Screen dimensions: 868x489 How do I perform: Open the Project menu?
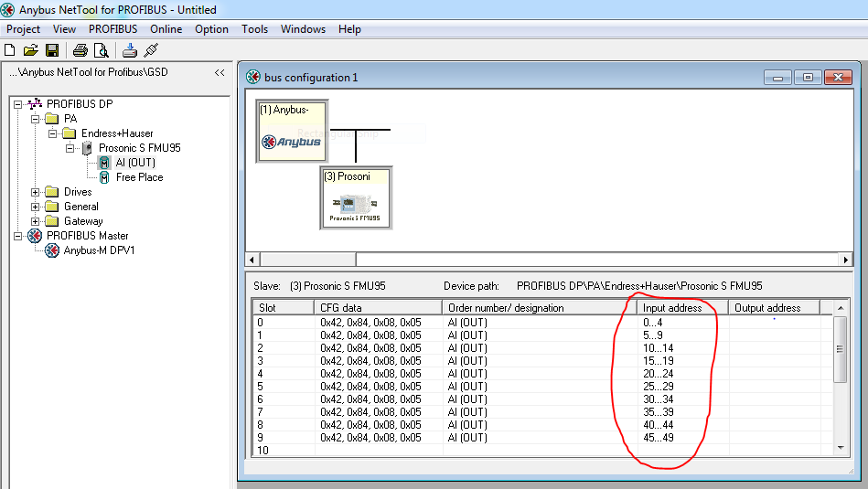click(x=23, y=29)
